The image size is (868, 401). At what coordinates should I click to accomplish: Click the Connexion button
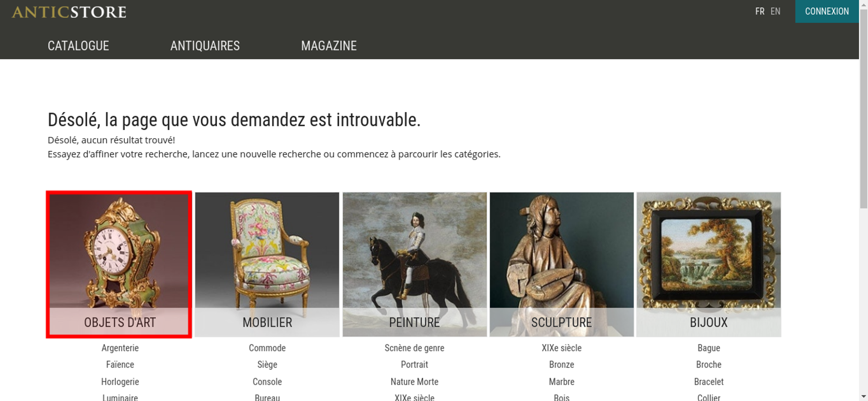pos(827,11)
